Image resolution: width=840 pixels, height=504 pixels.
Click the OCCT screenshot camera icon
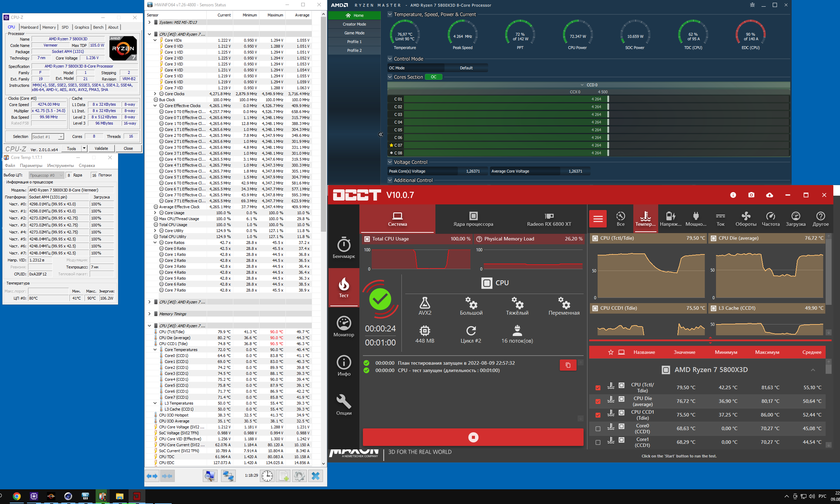(751, 195)
